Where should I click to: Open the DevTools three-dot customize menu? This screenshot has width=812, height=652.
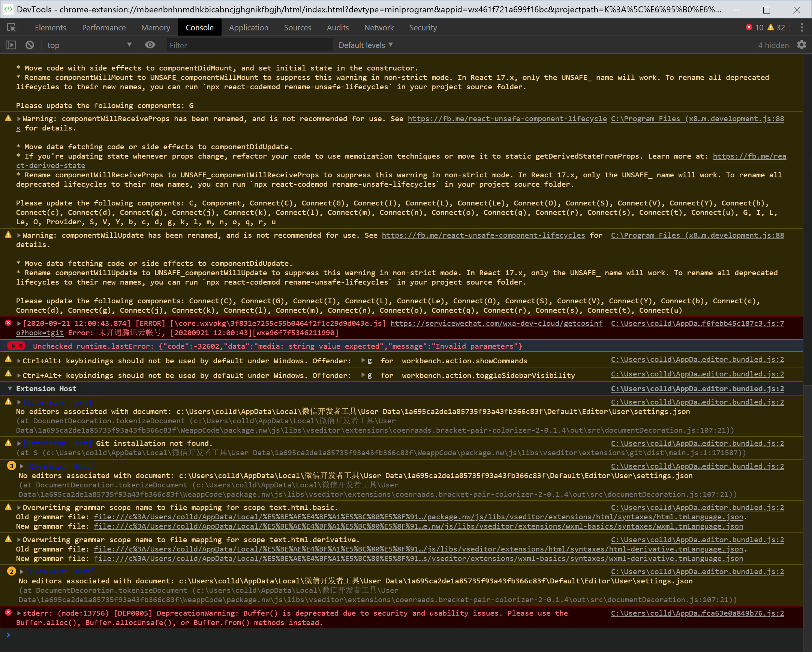802,27
